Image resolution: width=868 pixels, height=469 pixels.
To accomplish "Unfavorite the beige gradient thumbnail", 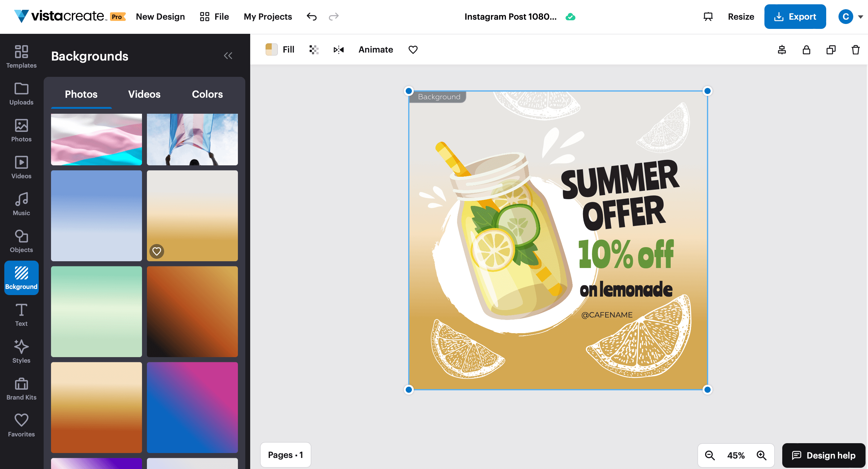I will tap(156, 251).
